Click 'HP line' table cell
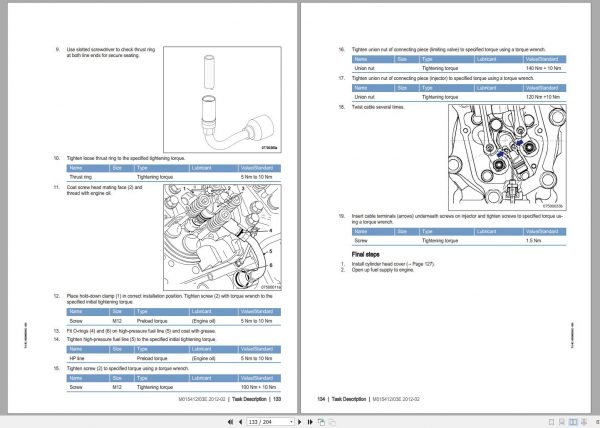The width and height of the screenshot is (600, 428). coord(77,358)
